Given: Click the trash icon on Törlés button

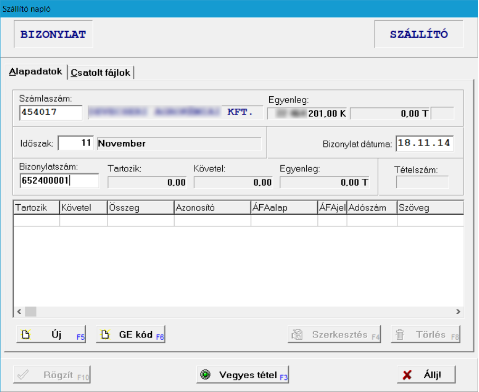Looking at the screenshot, I should click(400, 334).
